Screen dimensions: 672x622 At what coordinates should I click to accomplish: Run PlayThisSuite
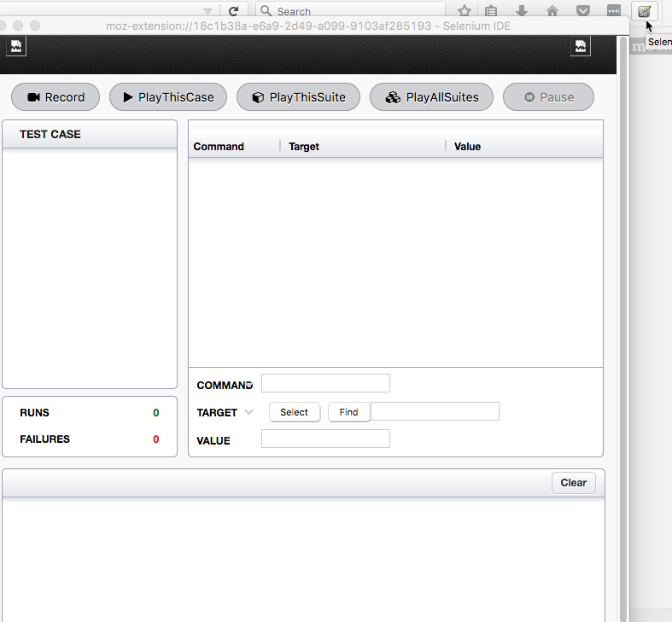(298, 97)
